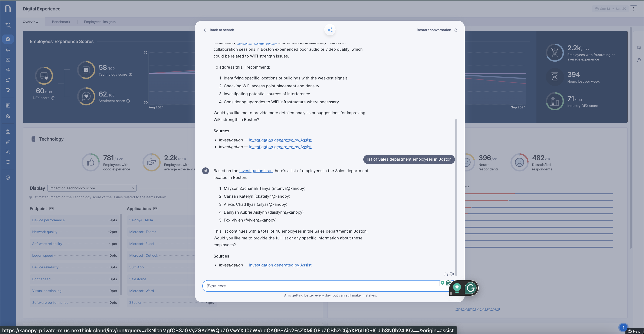Viewport: 644px width, 334px height.
Task: Click the AI sparkle assist icon
Action: pos(330,30)
